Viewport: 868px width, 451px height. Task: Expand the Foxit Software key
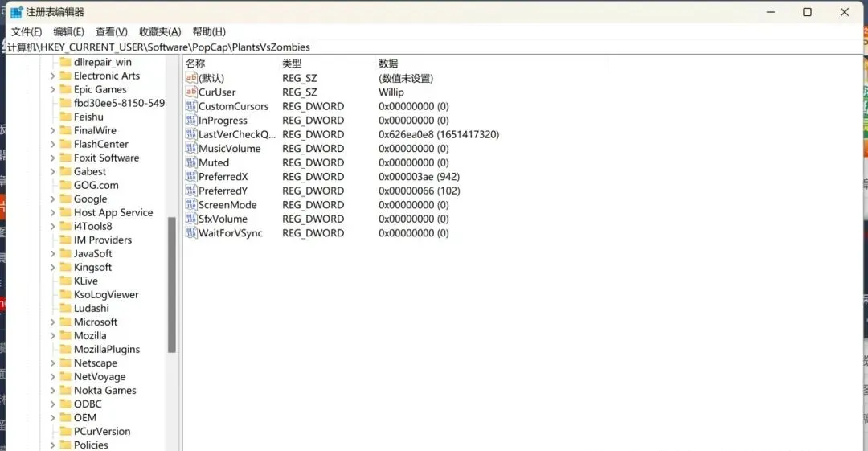click(52, 158)
